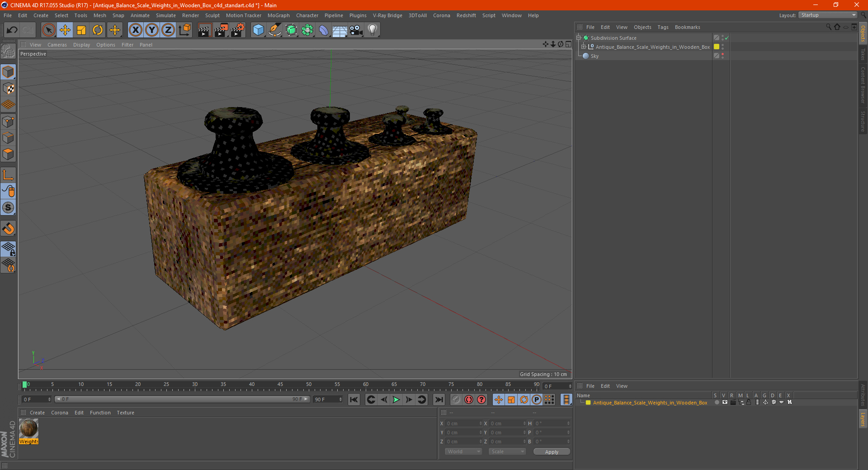The height and width of the screenshot is (470, 868).
Task: Toggle X axis lock
Action: pos(135,30)
